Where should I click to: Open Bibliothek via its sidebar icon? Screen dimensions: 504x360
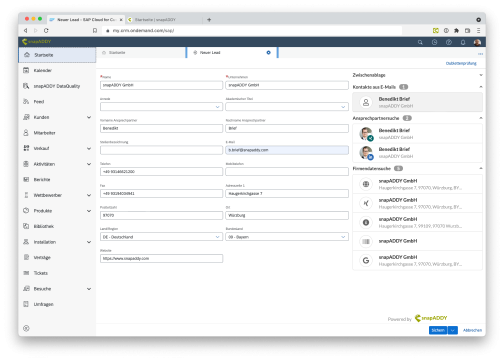point(26,226)
